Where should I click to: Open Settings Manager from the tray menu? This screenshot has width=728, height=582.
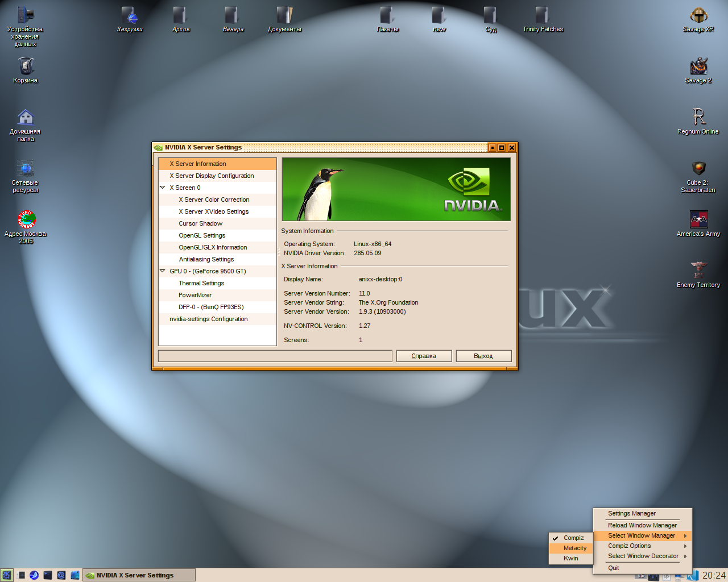tap(642, 513)
